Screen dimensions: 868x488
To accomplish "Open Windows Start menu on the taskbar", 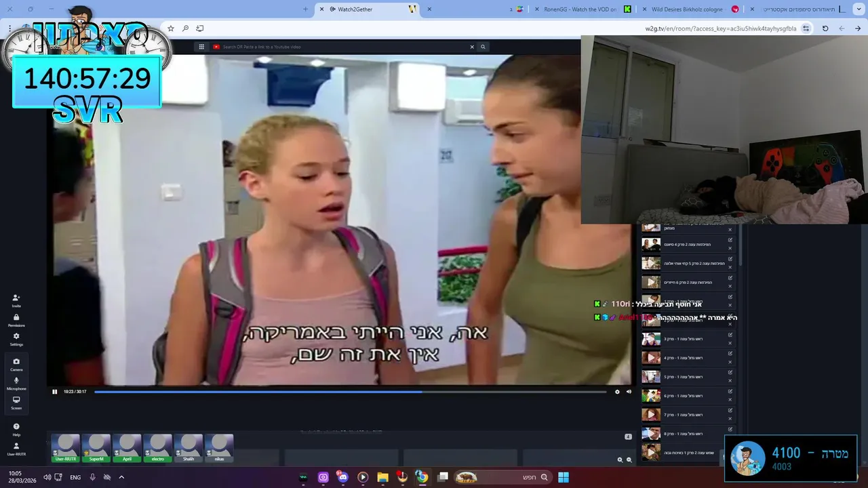I will point(564,477).
